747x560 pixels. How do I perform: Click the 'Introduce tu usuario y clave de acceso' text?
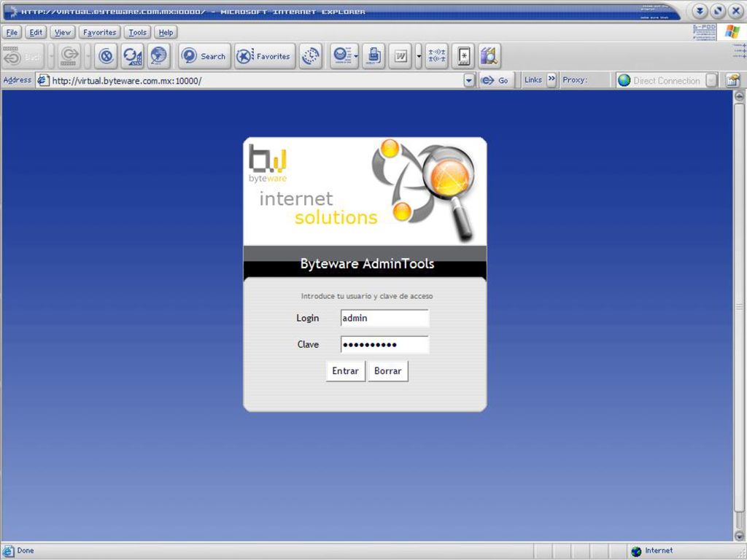367,296
